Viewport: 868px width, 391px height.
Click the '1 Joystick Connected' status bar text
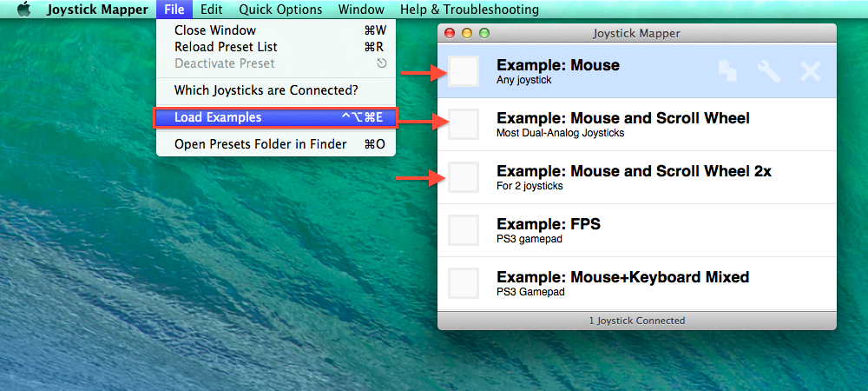click(636, 321)
